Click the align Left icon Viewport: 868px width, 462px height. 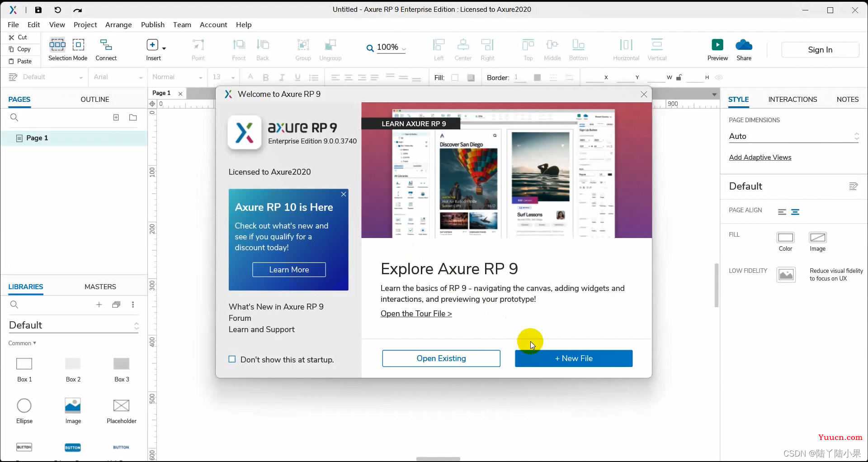pos(439,44)
